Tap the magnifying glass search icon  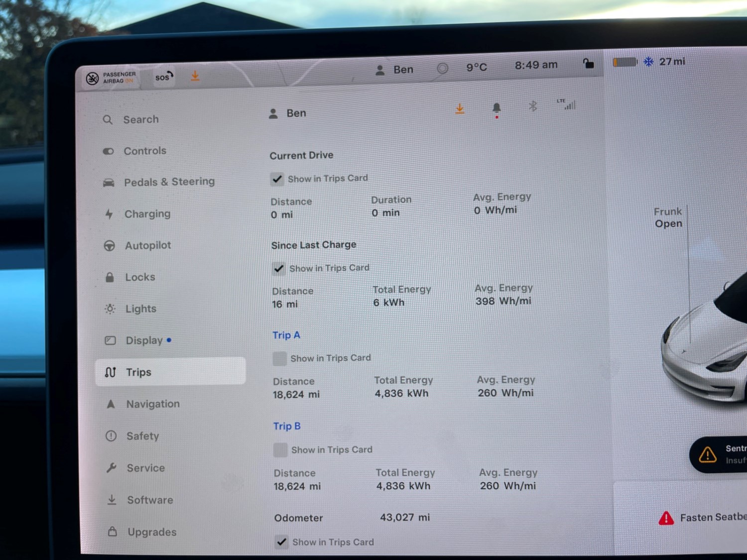click(108, 120)
